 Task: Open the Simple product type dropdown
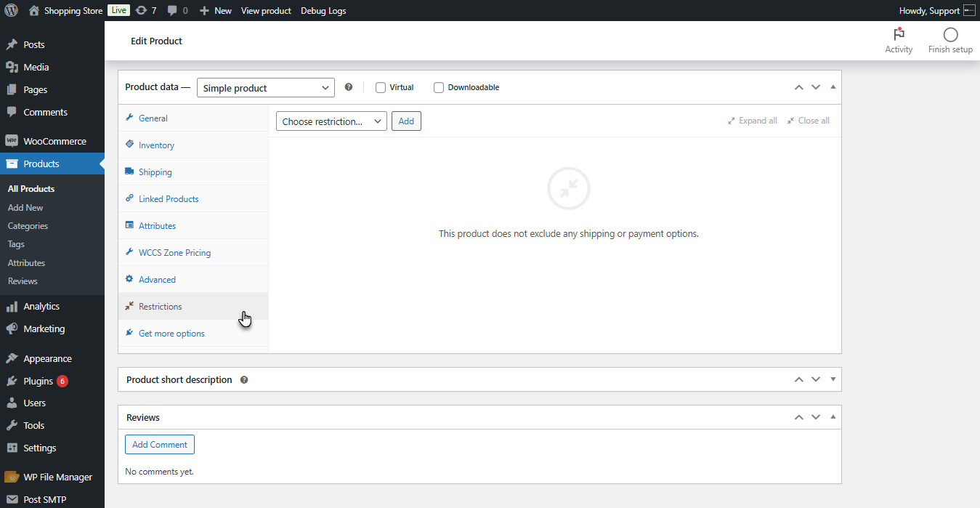tap(266, 88)
